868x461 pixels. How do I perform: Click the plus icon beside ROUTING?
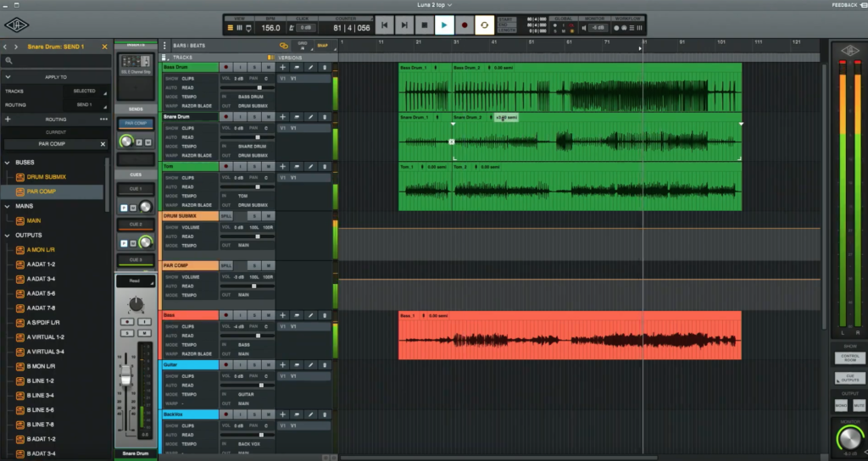click(8, 119)
